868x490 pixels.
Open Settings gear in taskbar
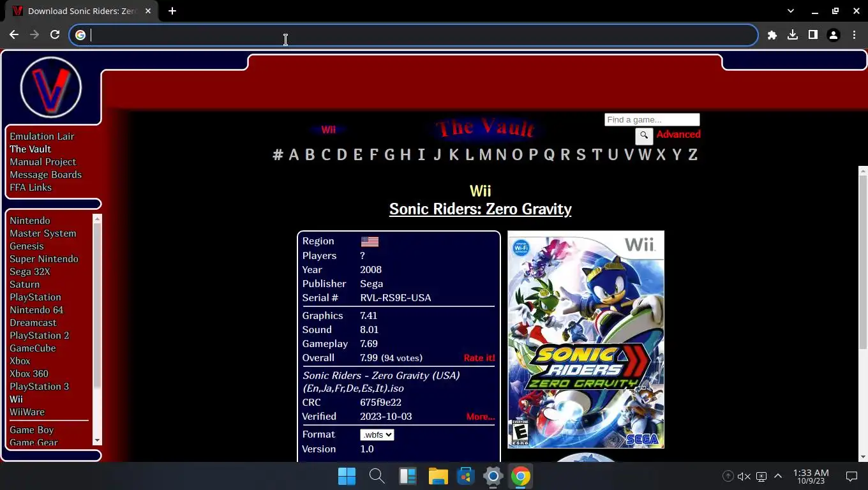tap(493, 476)
